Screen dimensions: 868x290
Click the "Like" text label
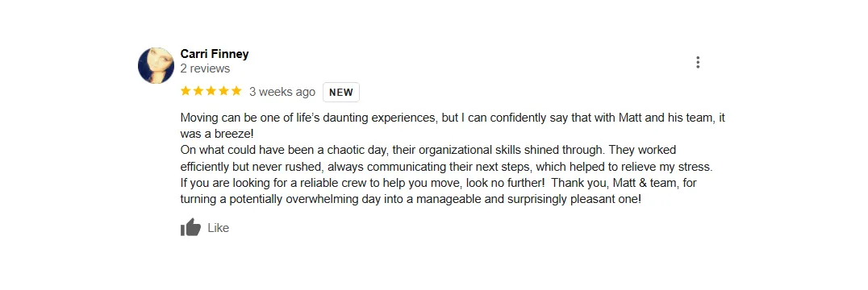(218, 228)
